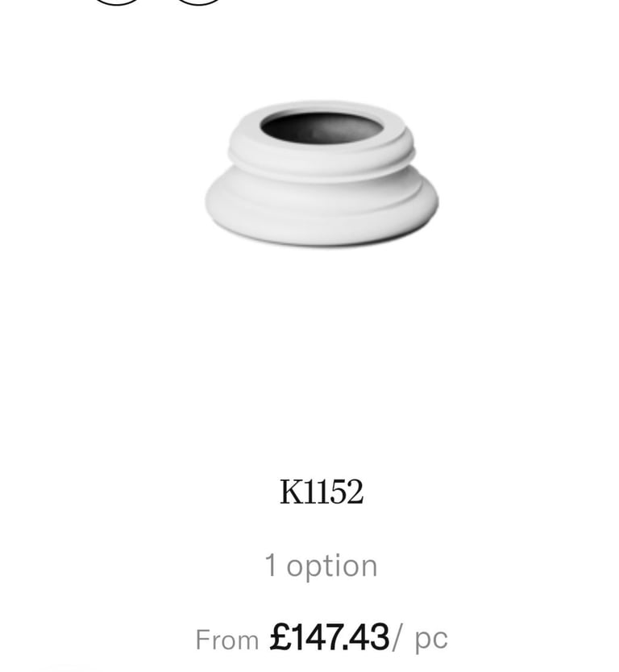Click the dark opening of the column base
This screenshot has height=672, width=619.
[x=322, y=127]
